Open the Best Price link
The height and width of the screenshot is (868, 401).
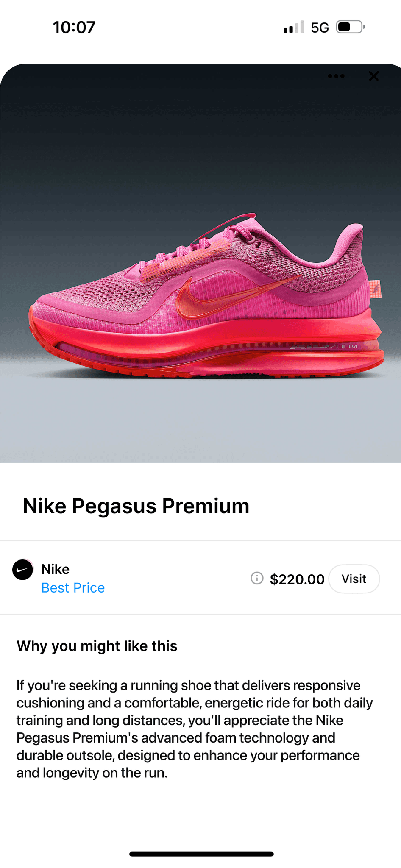[x=73, y=588]
